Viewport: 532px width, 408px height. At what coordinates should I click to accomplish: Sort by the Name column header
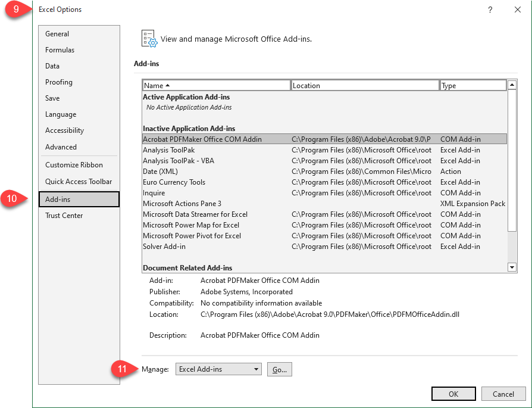pyautogui.click(x=216, y=86)
